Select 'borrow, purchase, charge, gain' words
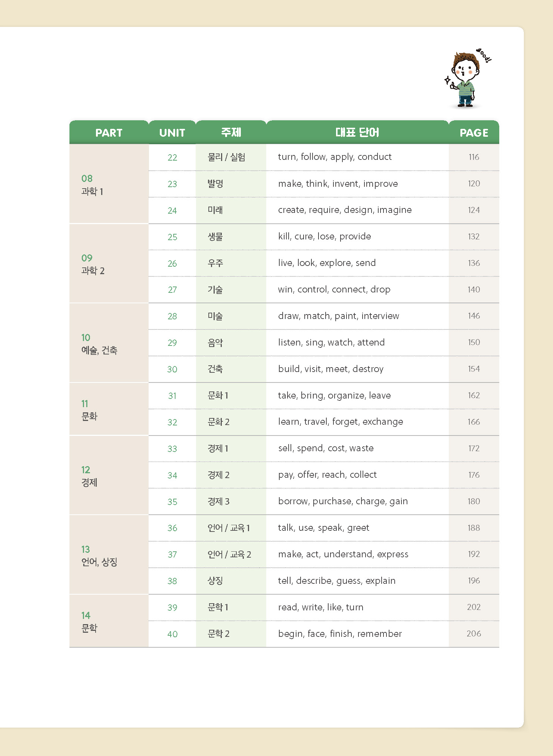553x756 pixels. (x=343, y=501)
